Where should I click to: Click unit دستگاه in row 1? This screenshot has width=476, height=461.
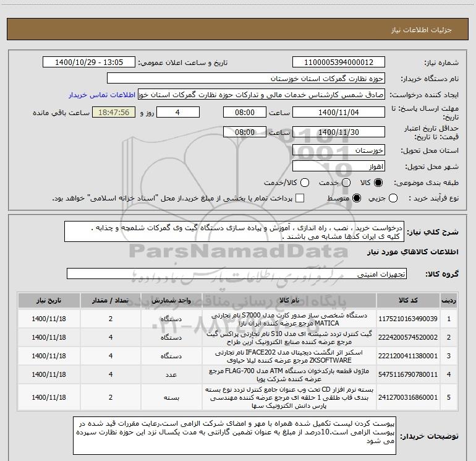(171, 319)
